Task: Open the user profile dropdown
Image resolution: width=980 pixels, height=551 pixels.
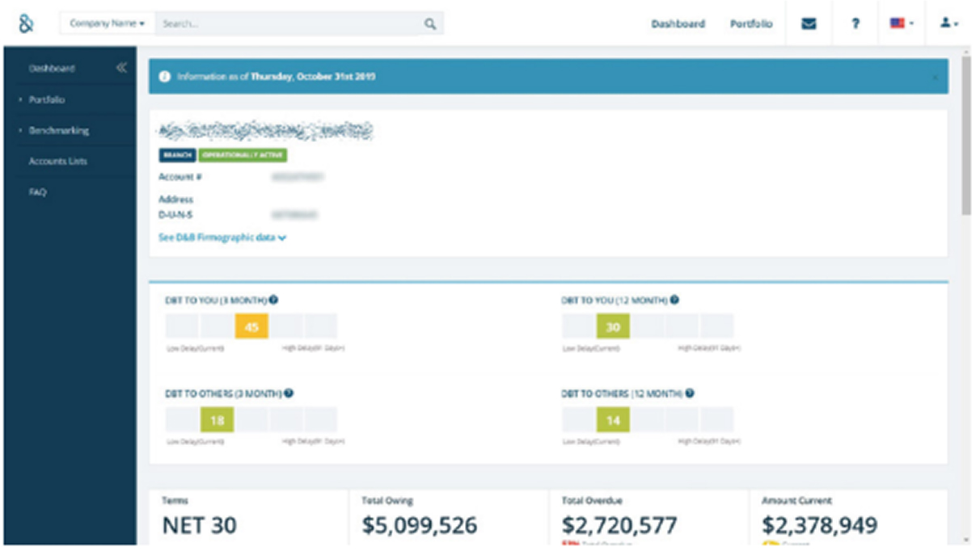Action: coord(948,24)
